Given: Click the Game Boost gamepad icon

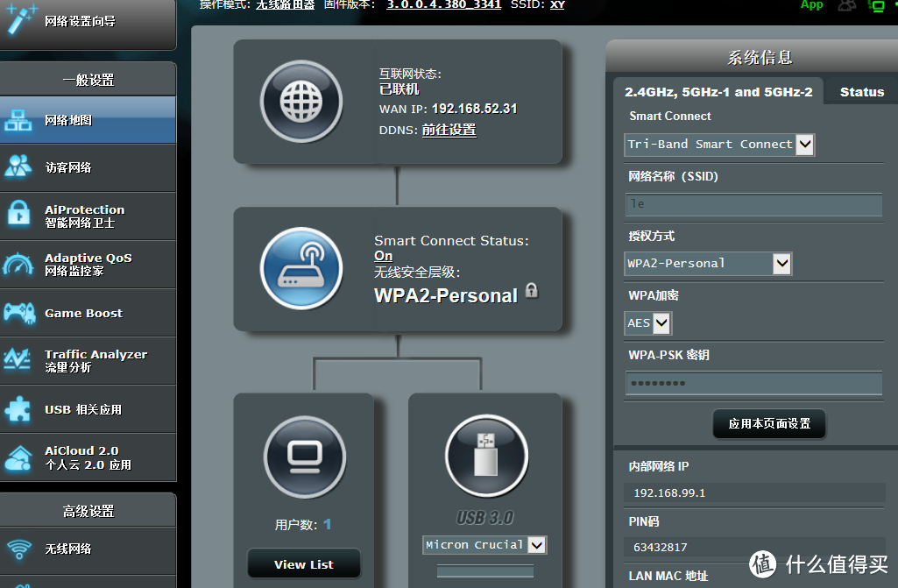Looking at the screenshot, I should click(x=19, y=313).
